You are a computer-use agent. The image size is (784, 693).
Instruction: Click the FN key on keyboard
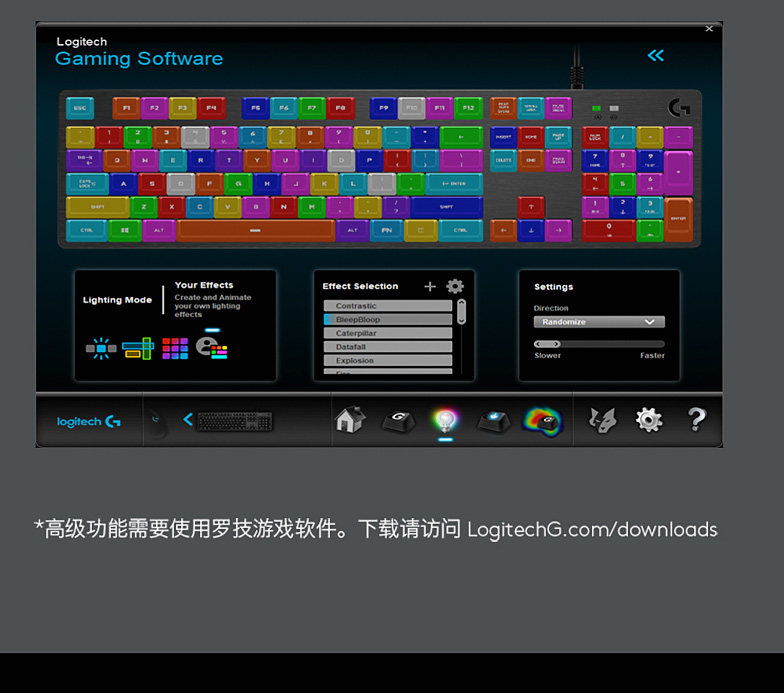click(x=386, y=230)
